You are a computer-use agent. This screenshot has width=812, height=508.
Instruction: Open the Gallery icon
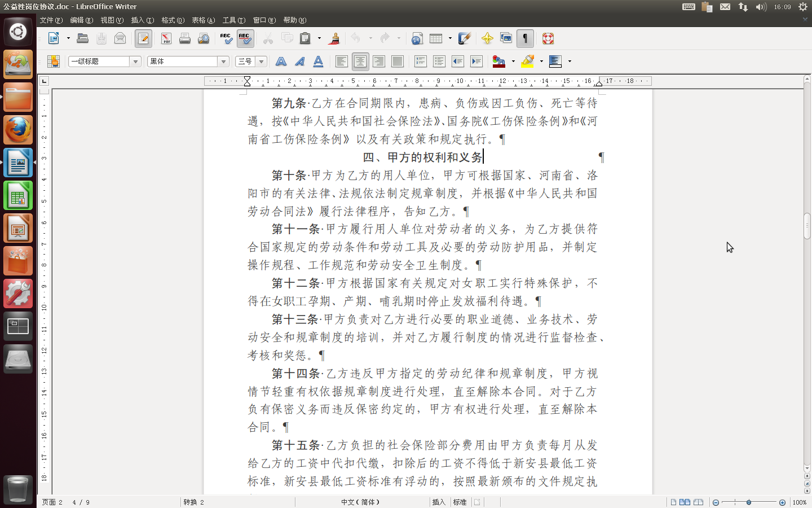(506, 38)
